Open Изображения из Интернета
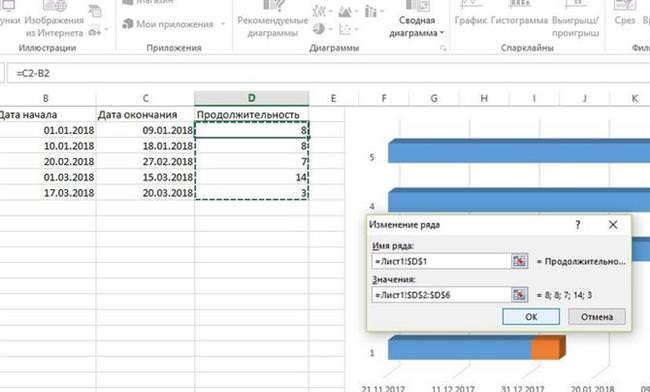 point(54,19)
